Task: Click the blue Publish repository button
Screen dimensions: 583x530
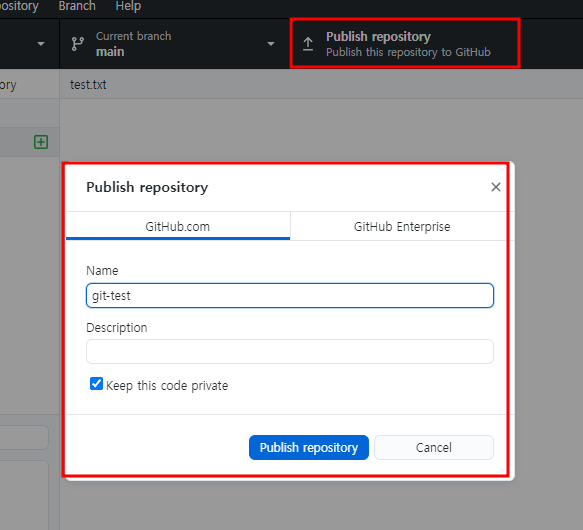Action: pos(309,447)
